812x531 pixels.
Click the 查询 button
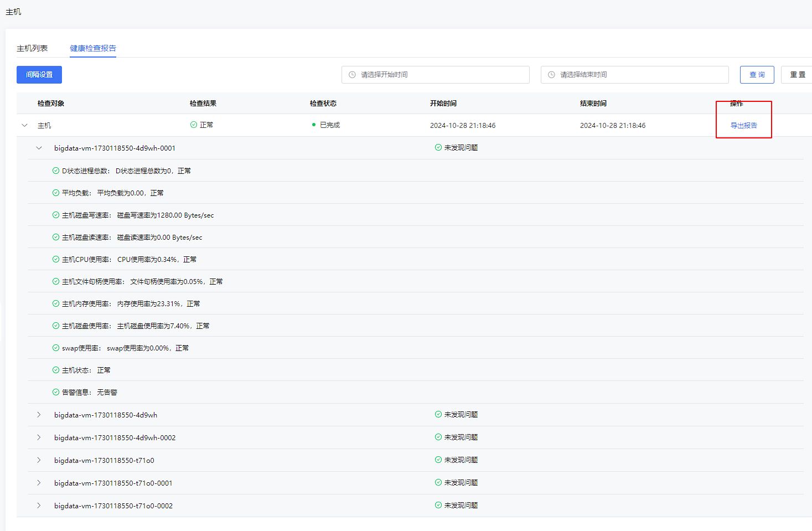tap(757, 75)
